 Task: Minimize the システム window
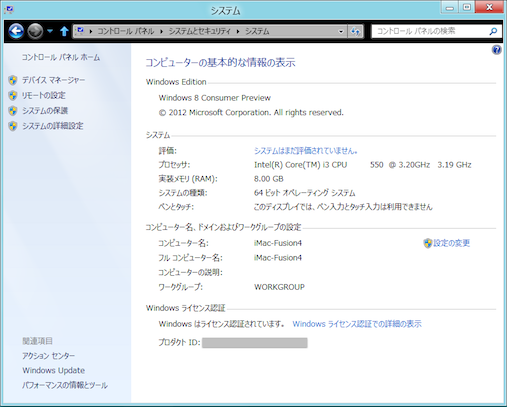click(450, 8)
